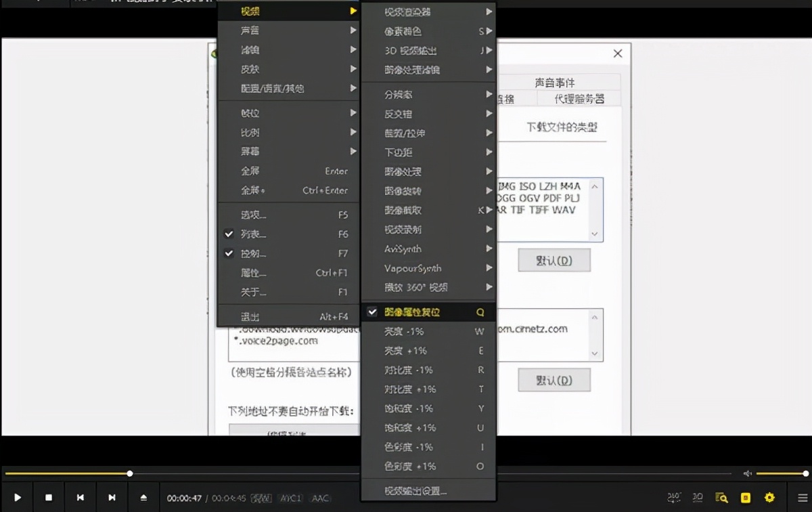Open PotPlayer preferences via gear icon

pyautogui.click(x=770, y=498)
